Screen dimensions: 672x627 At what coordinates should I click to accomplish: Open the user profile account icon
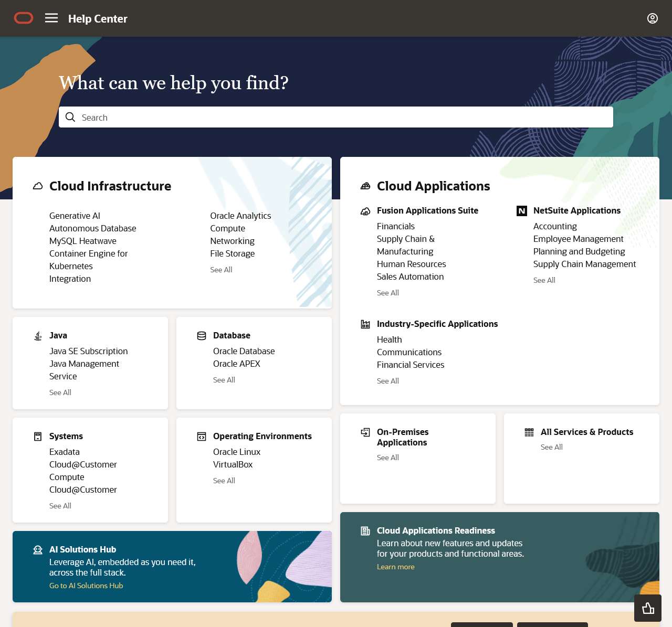coord(652,18)
